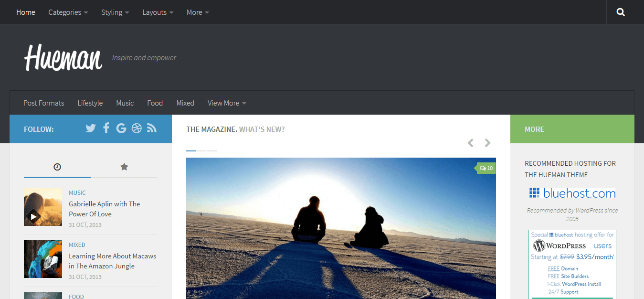Click '31 OCT, 2013' under Gabrielle Aplin post

pos(85,225)
